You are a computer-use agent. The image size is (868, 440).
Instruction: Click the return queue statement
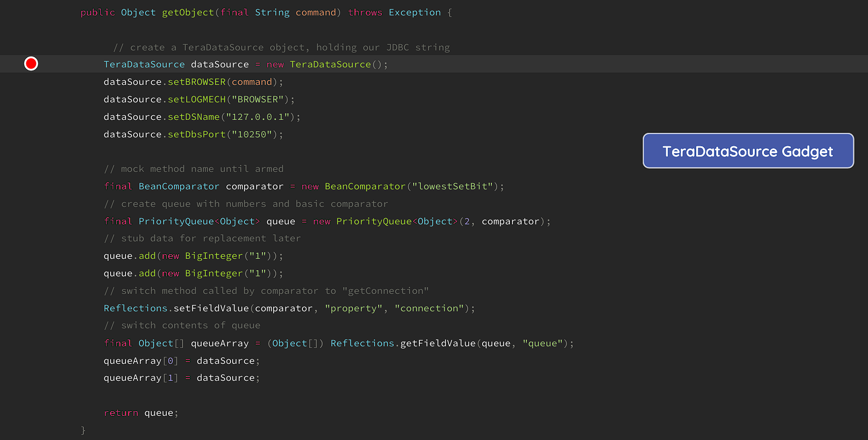tap(141, 413)
